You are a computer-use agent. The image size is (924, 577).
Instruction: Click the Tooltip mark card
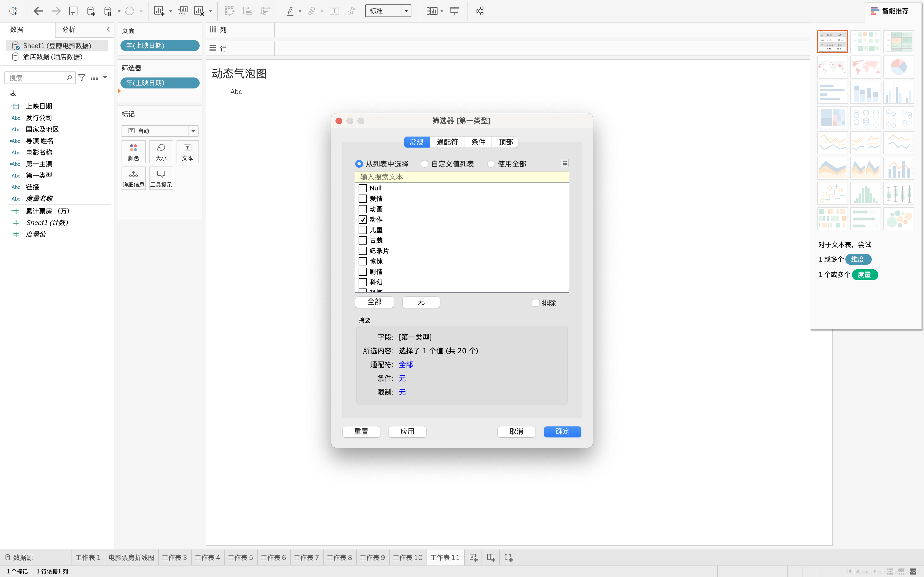pyautogui.click(x=161, y=178)
